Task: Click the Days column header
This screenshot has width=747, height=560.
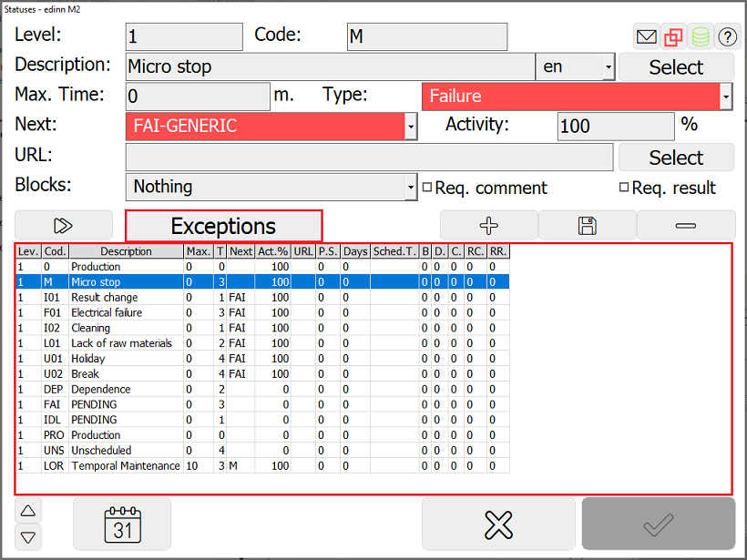Action: coord(355,251)
